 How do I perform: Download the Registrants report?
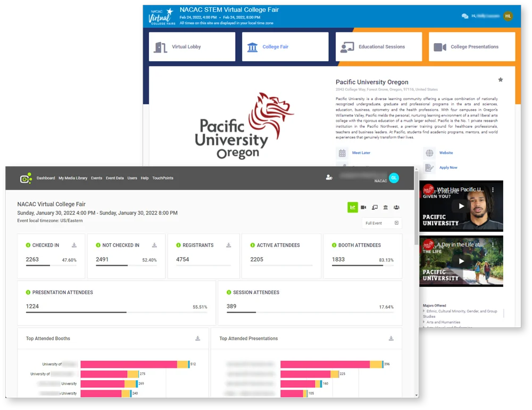(229, 245)
